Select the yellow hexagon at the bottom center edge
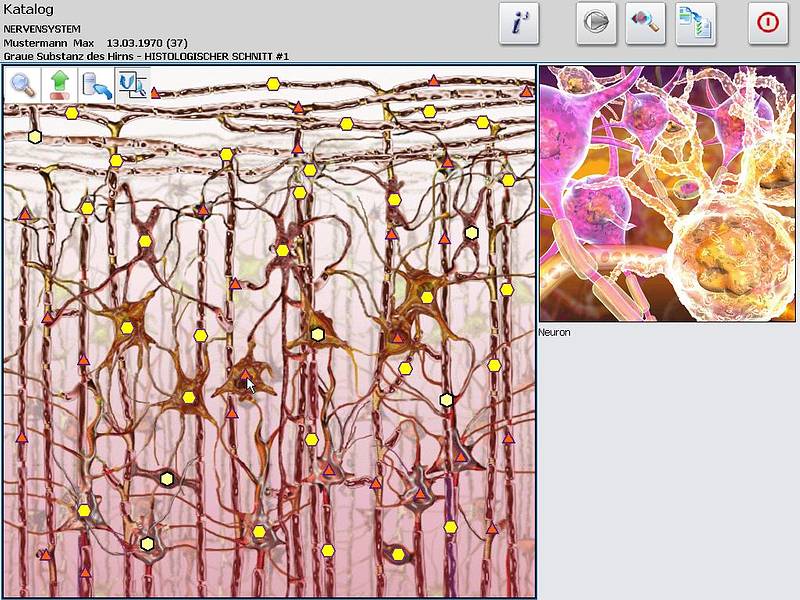The image size is (800, 600). (x=327, y=550)
